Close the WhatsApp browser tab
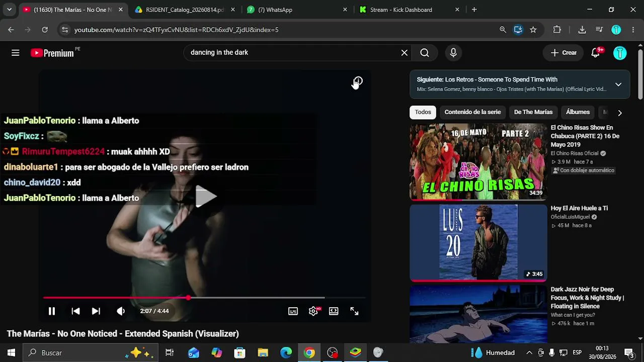 click(x=345, y=10)
